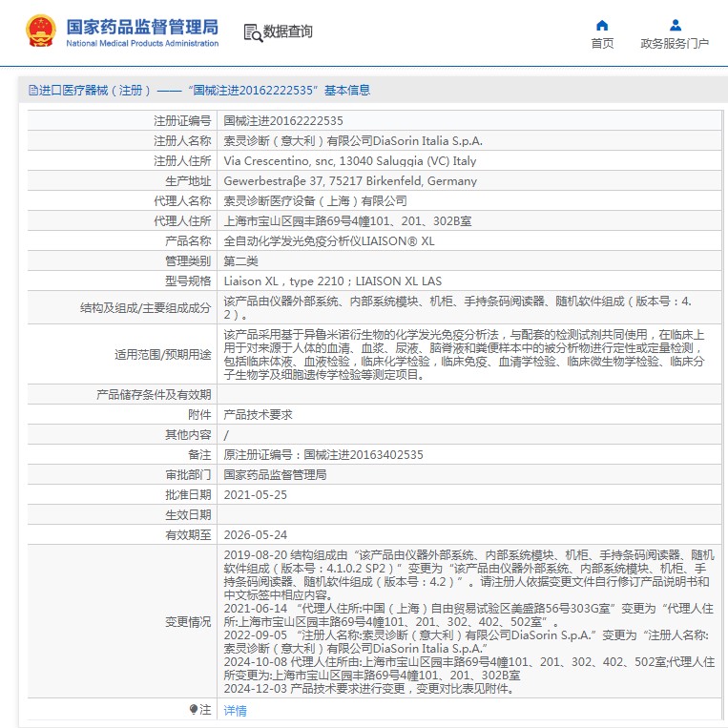Click the 其他内容 label
The height and width of the screenshot is (728, 728).
188,434
